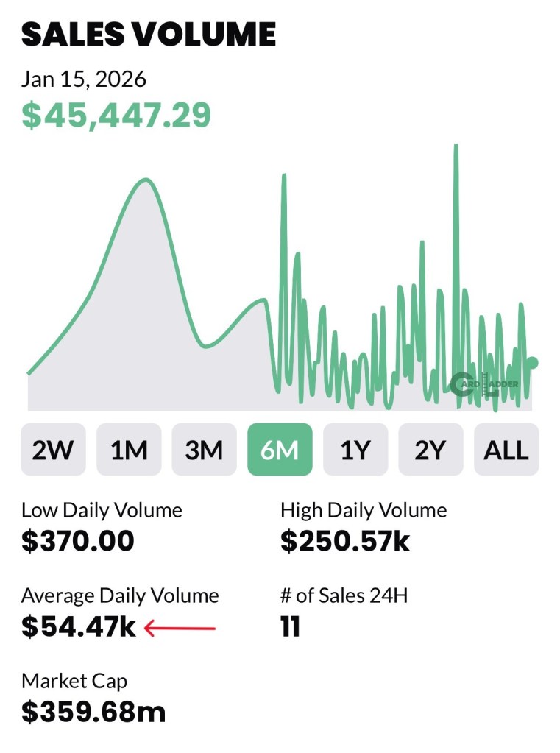The image size is (560, 753).
Task: Click the Card Ladder watermark logo
Action: (x=485, y=384)
